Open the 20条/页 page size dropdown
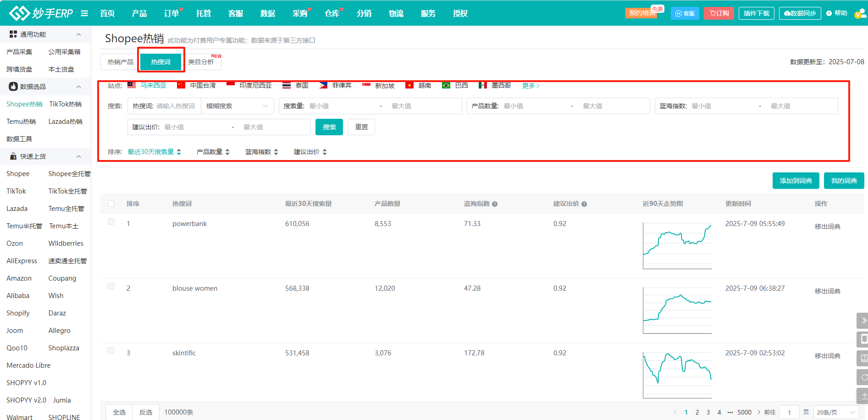The height and width of the screenshot is (420, 868). 836,412
